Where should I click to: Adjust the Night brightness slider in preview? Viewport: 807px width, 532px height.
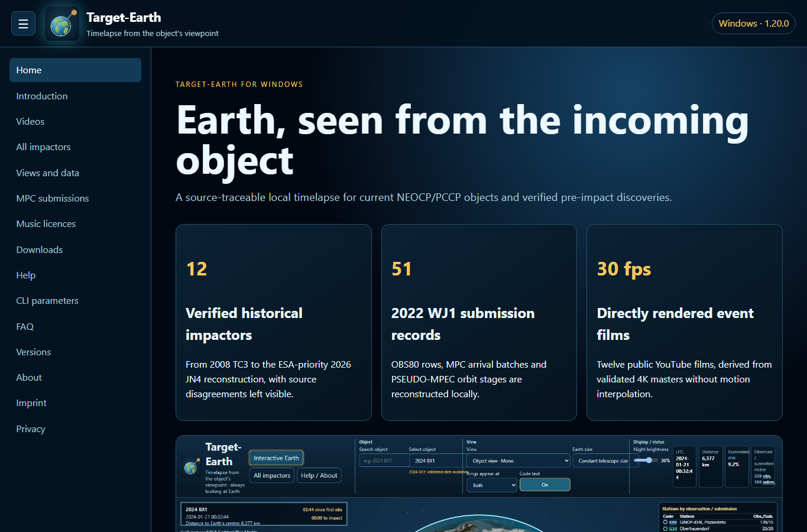[646, 460]
